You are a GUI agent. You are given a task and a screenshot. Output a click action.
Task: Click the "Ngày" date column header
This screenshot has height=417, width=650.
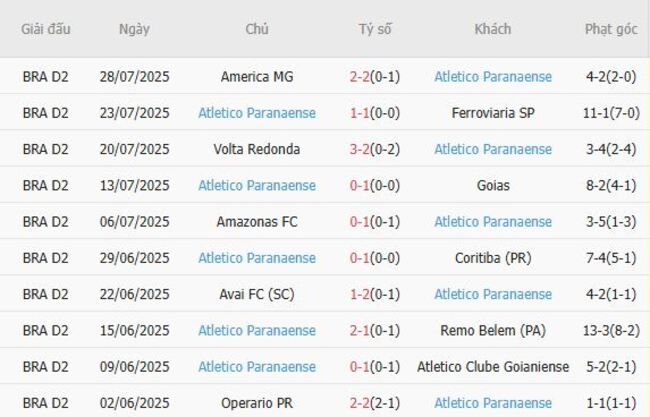point(134,29)
